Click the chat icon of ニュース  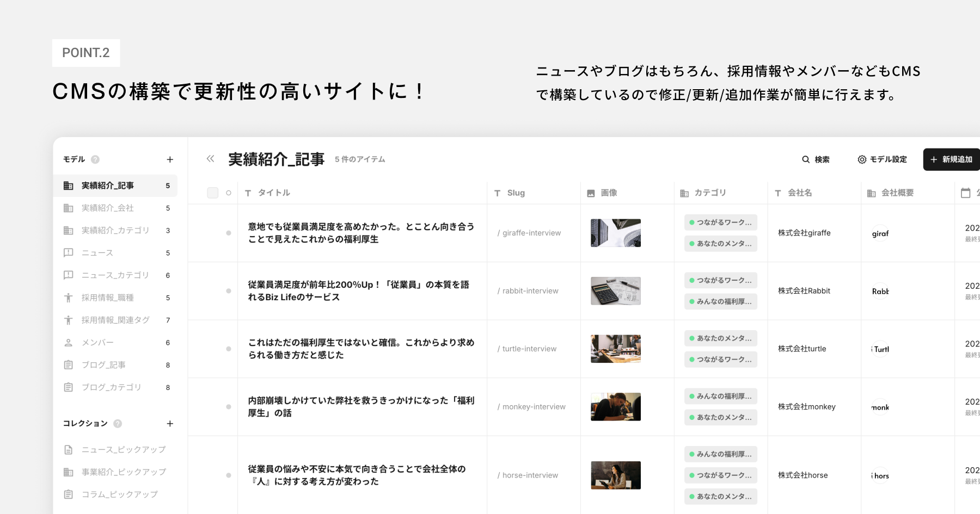pyautogui.click(x=69, y=252)
